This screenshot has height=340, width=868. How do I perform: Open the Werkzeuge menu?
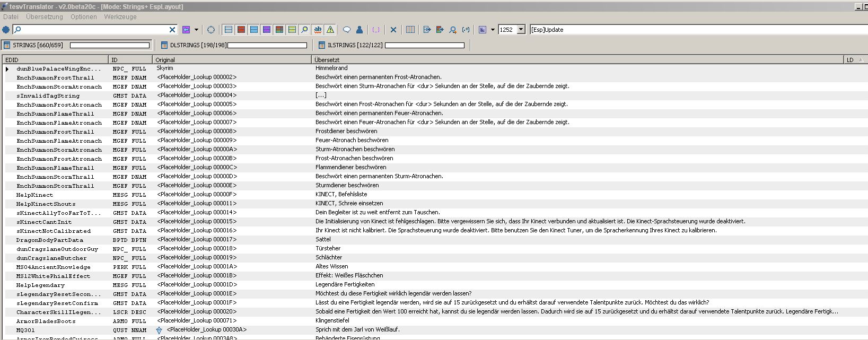(x=120, y=17)
